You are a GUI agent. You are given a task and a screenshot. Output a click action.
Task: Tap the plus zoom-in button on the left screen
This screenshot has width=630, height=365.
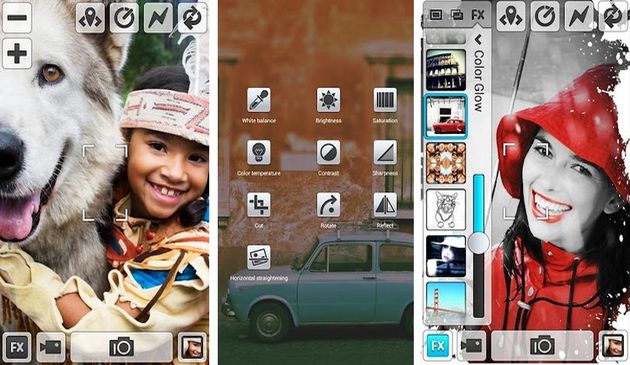(x=17, y=53)
